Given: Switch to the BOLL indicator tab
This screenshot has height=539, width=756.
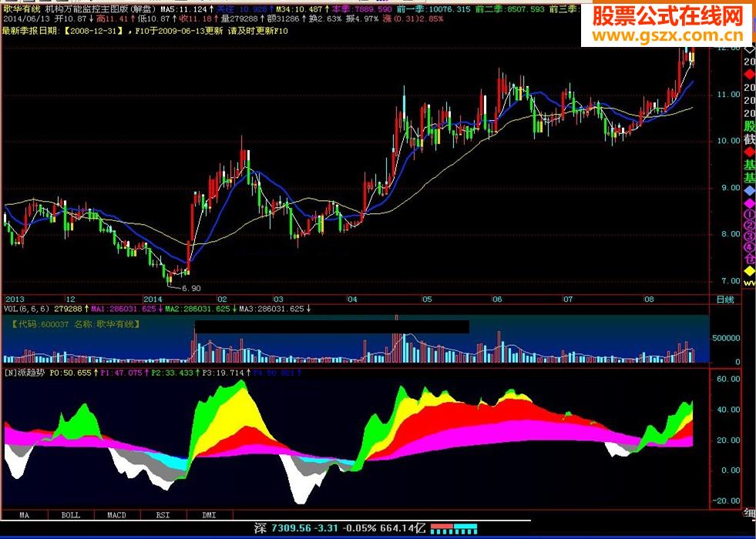Looking at the screenshot, I should [70, 515].
